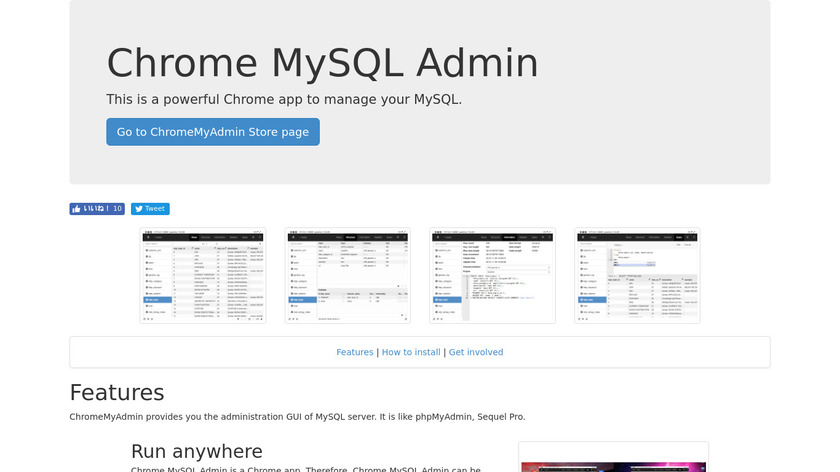Open the third screenshot thumbnail showing information view
The height and width of the screenshot is (472, 840).
[x=492, y=275]
